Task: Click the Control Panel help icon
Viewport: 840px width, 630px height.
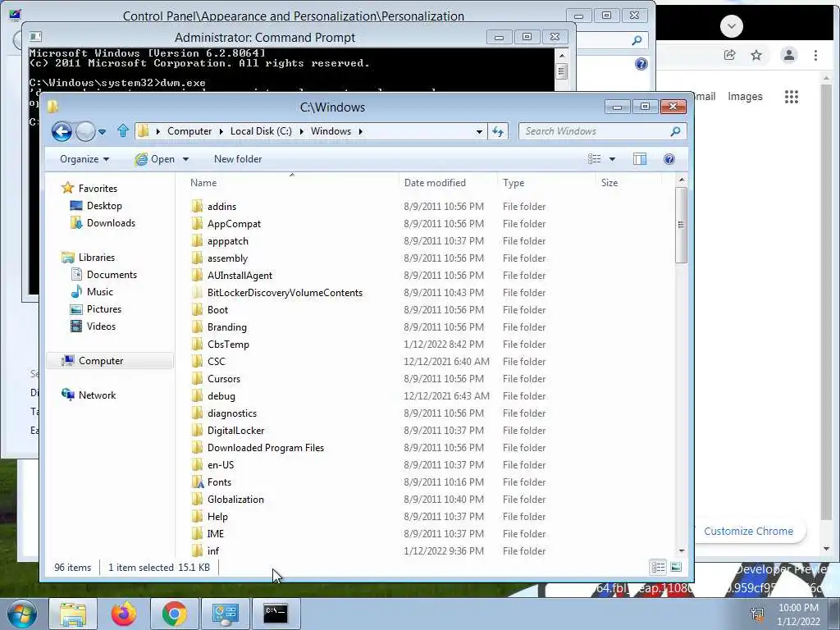Action: [641, 64]
